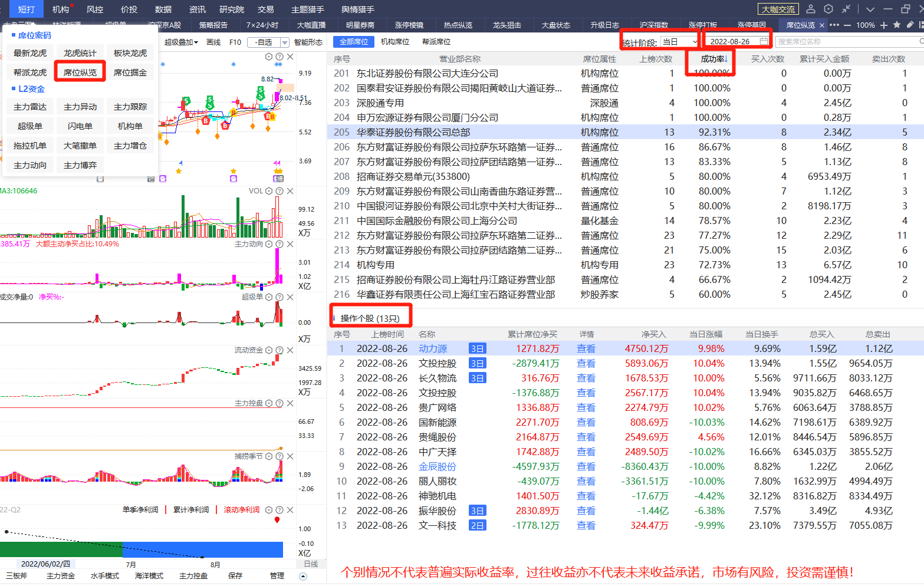
Task: Open settings icon of 主力控盘 panel
Action: [x=269, y=403]
